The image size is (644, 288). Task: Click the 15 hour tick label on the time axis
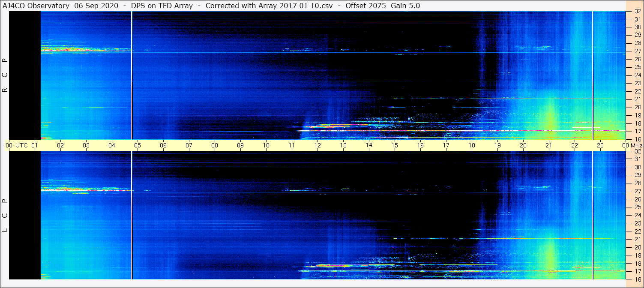point(395,145)
